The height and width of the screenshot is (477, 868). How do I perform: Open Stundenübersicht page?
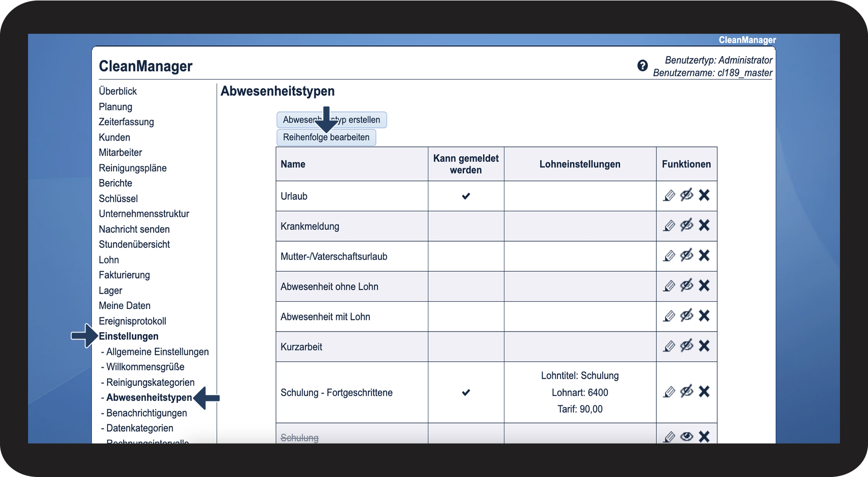click(x=134, y=245)
